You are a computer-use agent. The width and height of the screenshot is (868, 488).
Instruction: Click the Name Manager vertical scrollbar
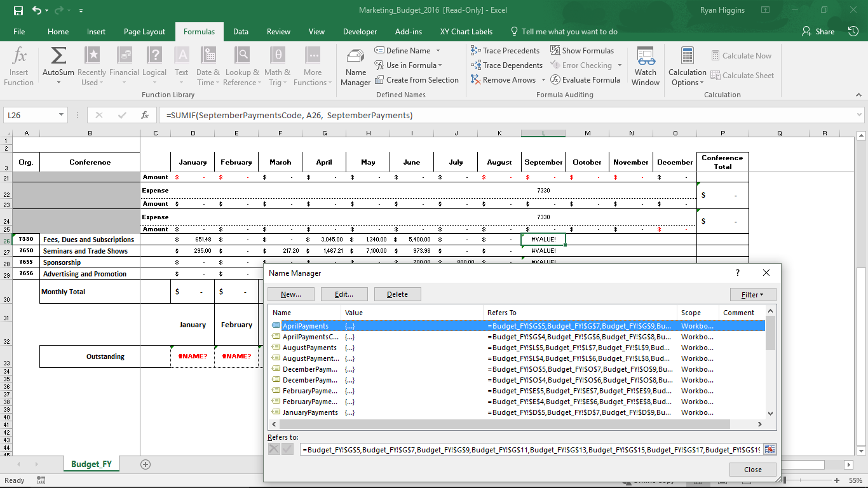[770, 362]
